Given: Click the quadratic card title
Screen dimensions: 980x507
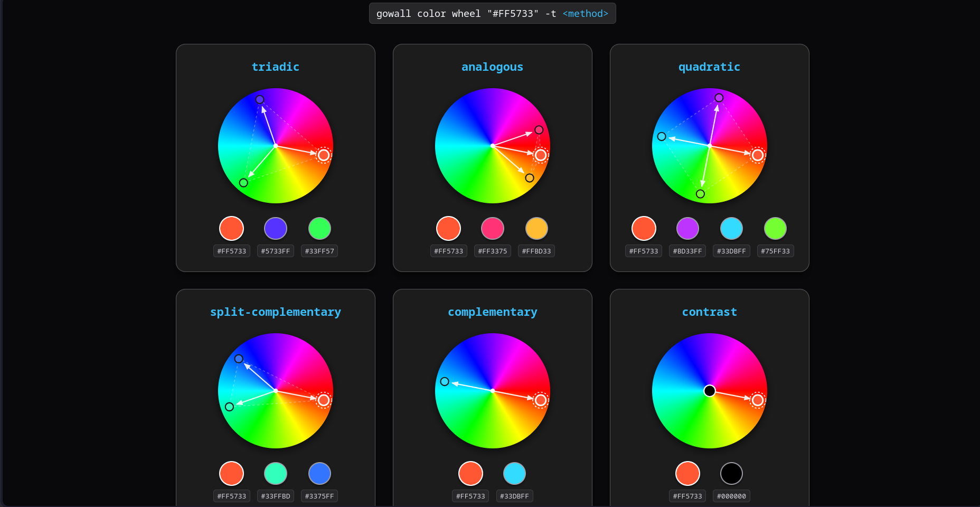Looking at the screenshot, I should click(709, 67).
